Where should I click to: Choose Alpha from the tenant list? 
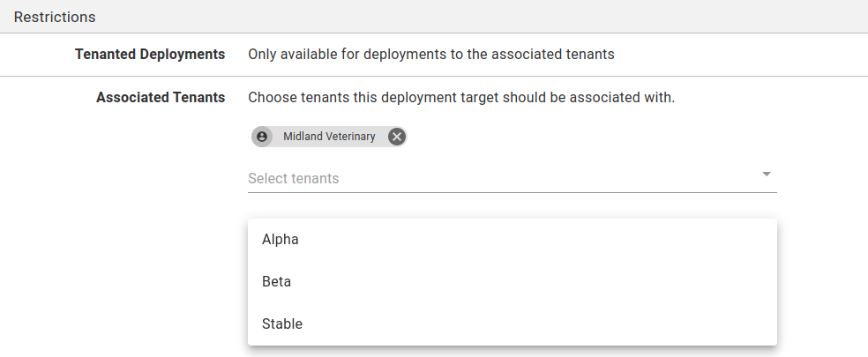tap(281, 239)
